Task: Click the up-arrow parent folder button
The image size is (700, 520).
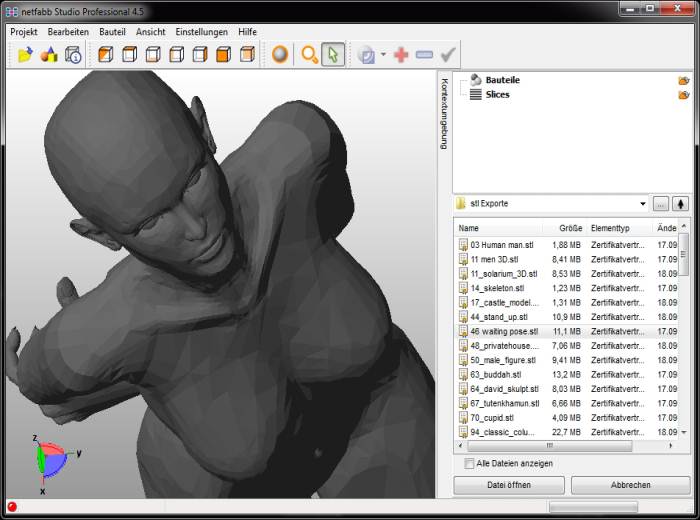Action: (681, 203)
